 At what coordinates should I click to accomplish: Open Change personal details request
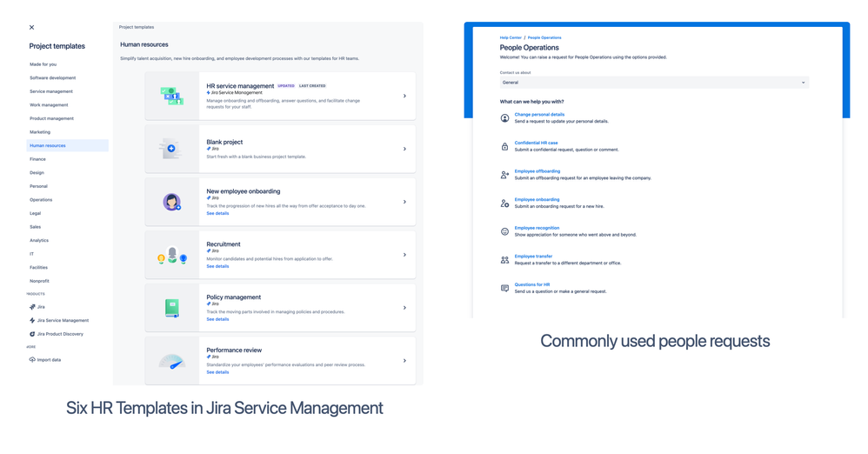click(x=539, y=115)
